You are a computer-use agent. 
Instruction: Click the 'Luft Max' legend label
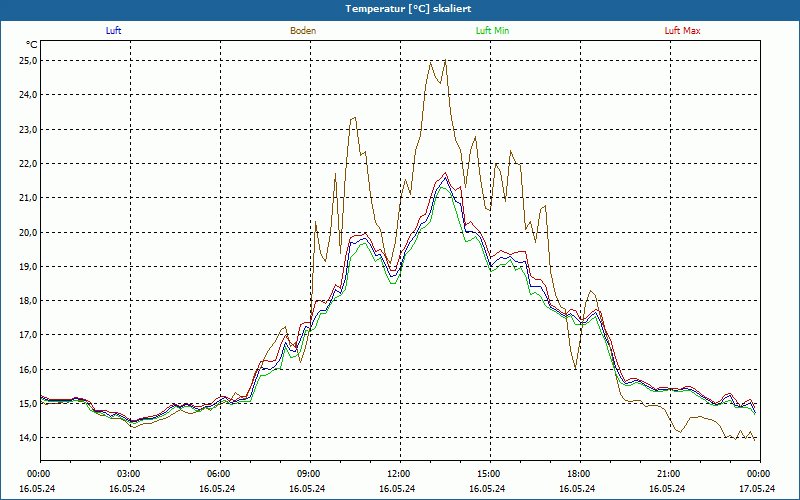[x=682, y=31]
